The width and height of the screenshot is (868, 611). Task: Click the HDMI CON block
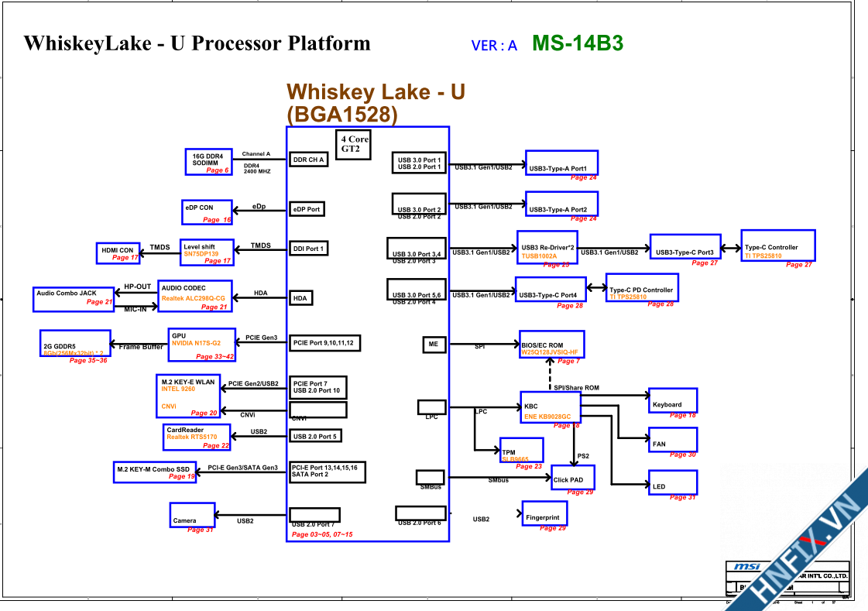point(118,253)
